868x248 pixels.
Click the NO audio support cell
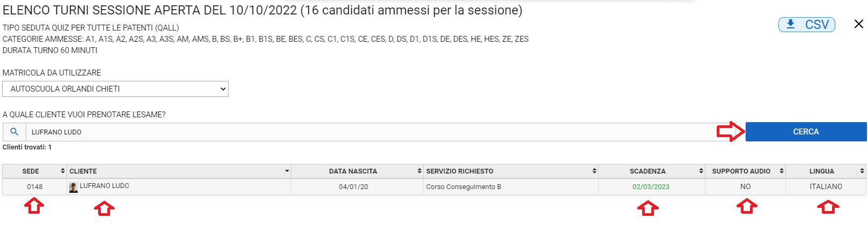(745, 186)
